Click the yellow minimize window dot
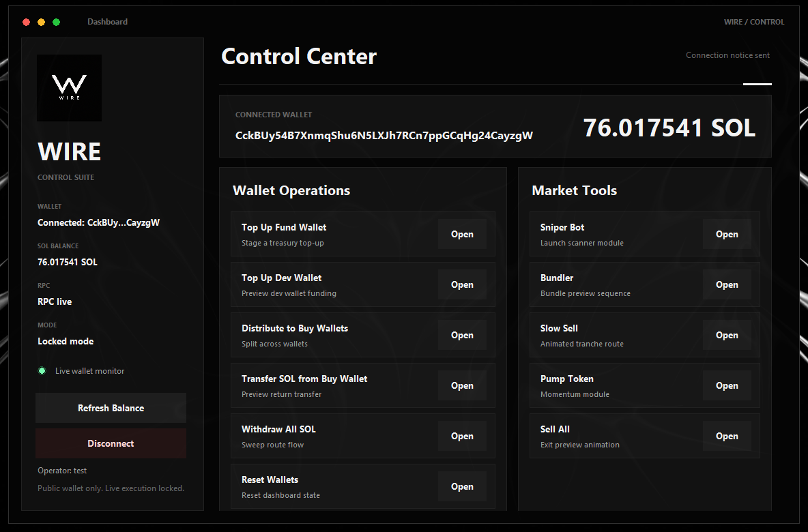Viewport: 808px width, 532px height. tap(41, 22)
